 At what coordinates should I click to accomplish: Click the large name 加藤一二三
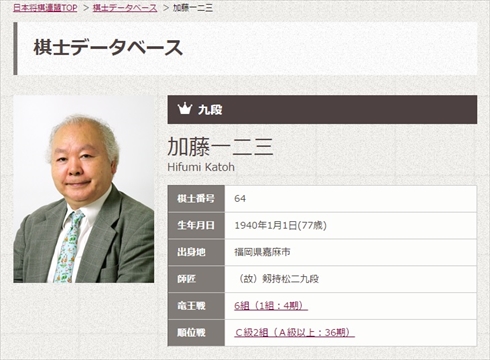point(220,147)
